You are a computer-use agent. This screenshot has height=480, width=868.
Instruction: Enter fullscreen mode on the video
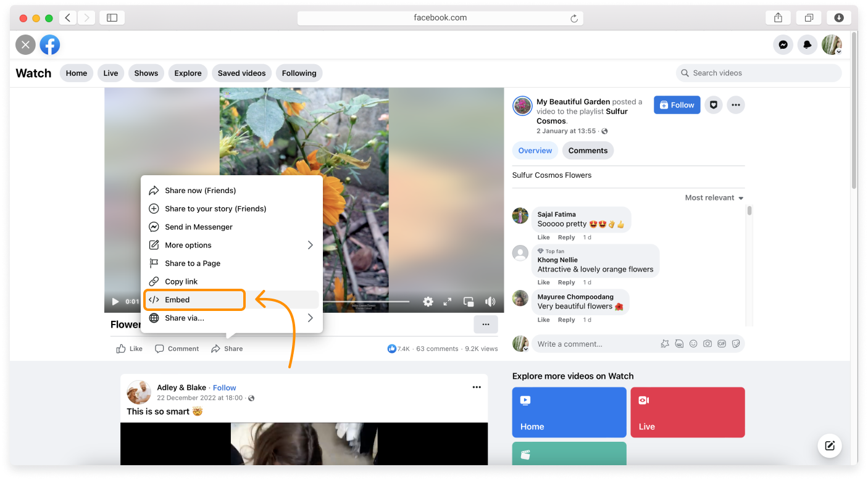pyautogui.click(x=448, y=302)
